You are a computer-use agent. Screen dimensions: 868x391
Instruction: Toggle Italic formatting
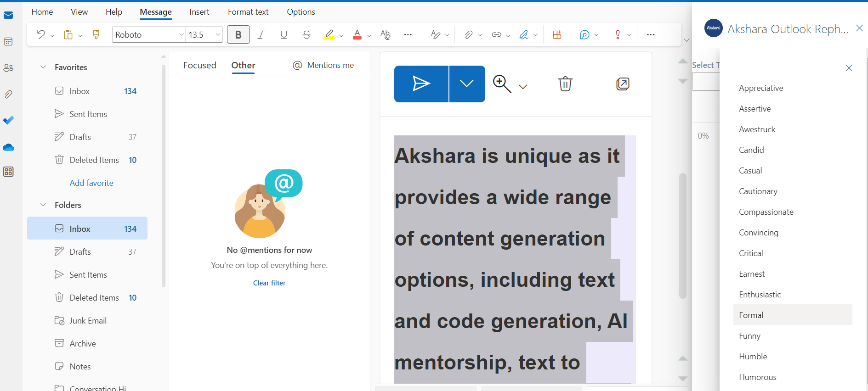click(x=261, y=35)
